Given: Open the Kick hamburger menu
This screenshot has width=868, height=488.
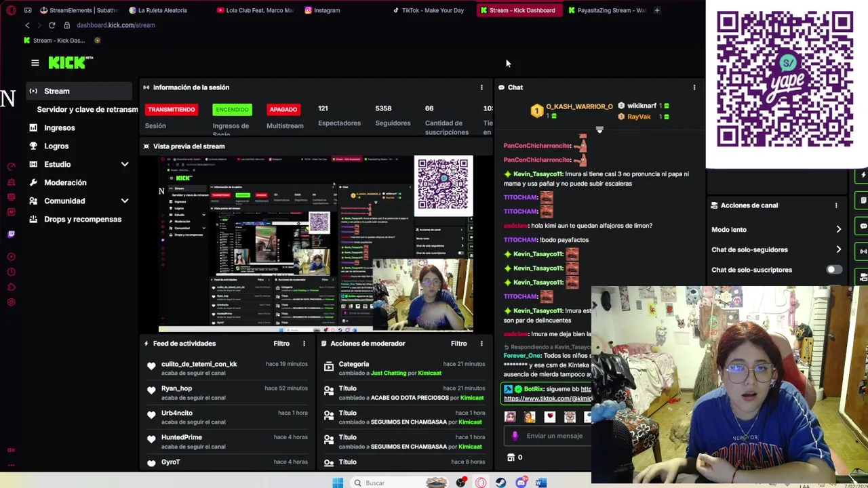Looking at the screenshot, I should coord(35,63).
